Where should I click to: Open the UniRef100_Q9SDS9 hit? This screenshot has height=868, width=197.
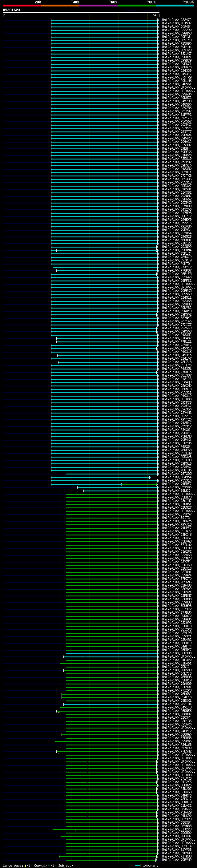pyautogui.click(x=176, y=61)
